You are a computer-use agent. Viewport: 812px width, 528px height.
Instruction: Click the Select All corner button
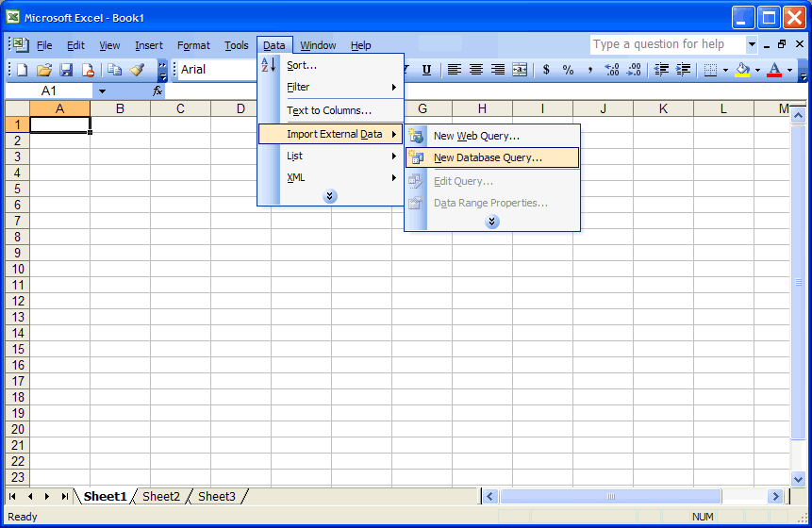[x=18, y=108]
